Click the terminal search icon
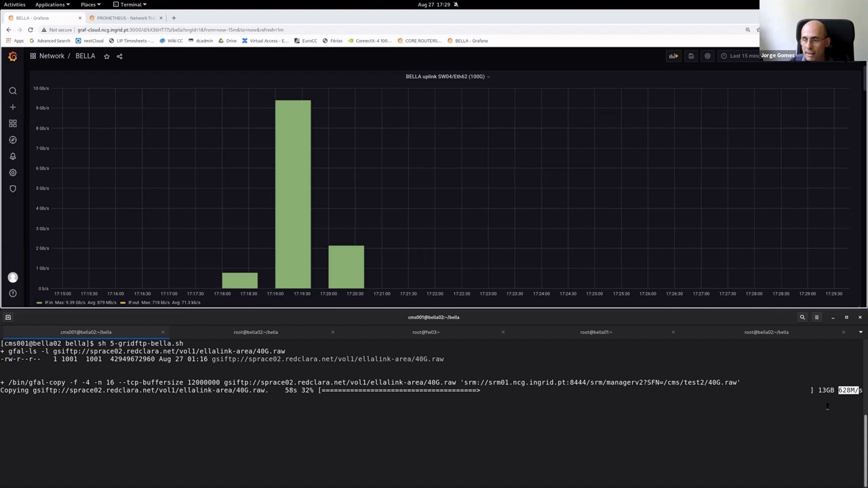 coord(802,317)
